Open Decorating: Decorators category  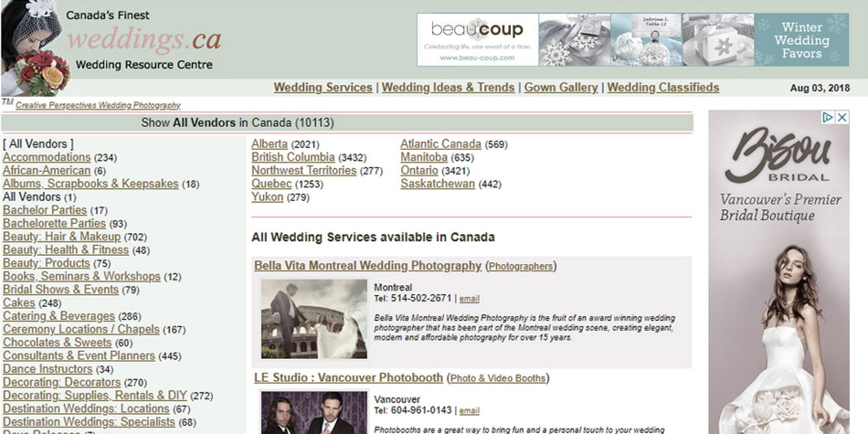point(61,383)
